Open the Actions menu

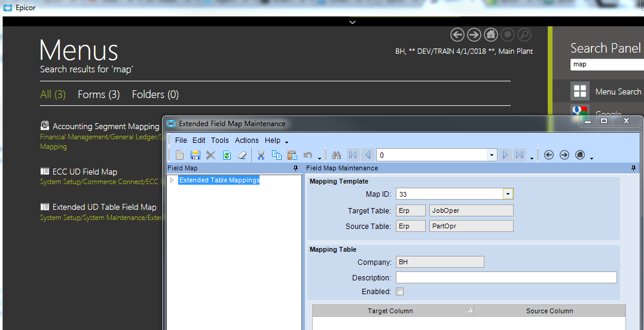click(246, 140)
